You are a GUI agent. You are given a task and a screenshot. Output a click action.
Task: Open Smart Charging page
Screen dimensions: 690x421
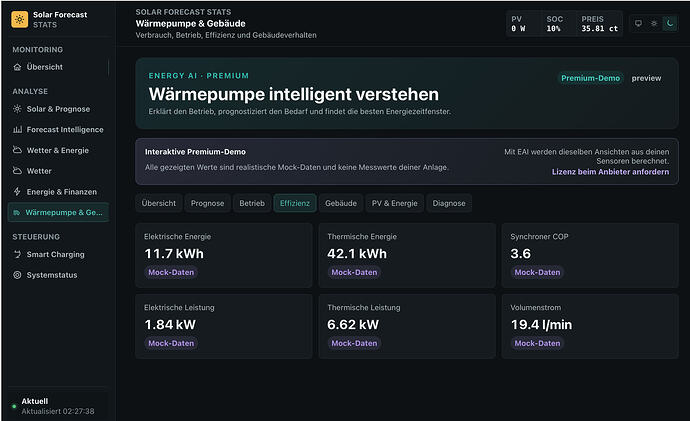pos(58,254)
